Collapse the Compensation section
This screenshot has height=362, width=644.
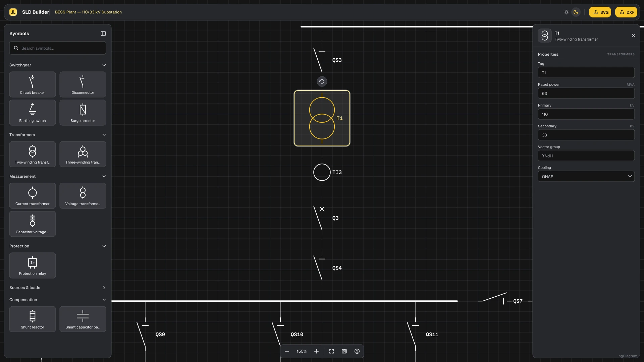(x=58, y=300)
